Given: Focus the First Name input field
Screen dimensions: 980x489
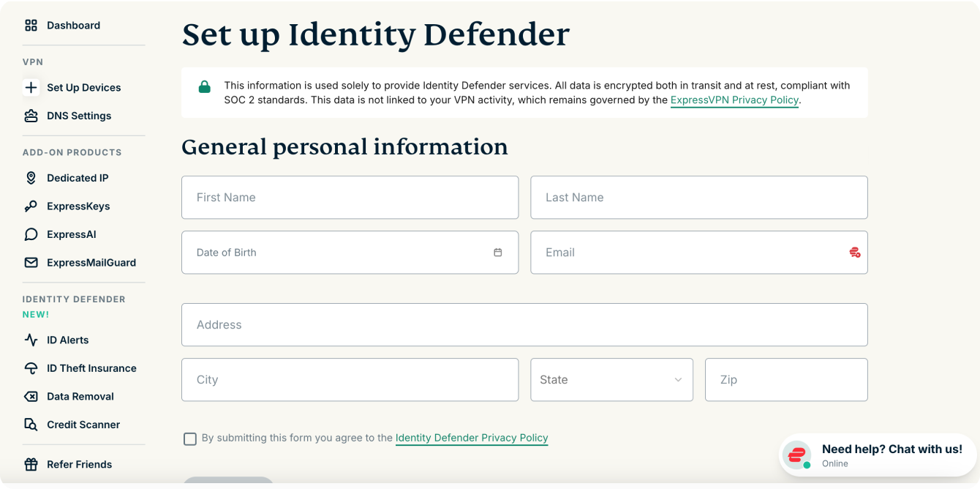Looking at the screenshot, I should tap(350, 198).
